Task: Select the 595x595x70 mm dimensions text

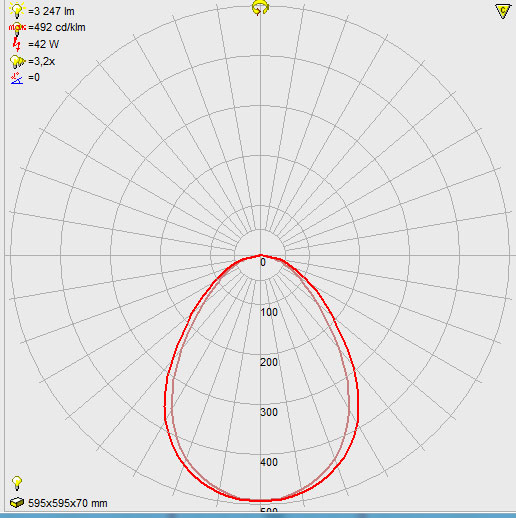Action: [68, 503]
